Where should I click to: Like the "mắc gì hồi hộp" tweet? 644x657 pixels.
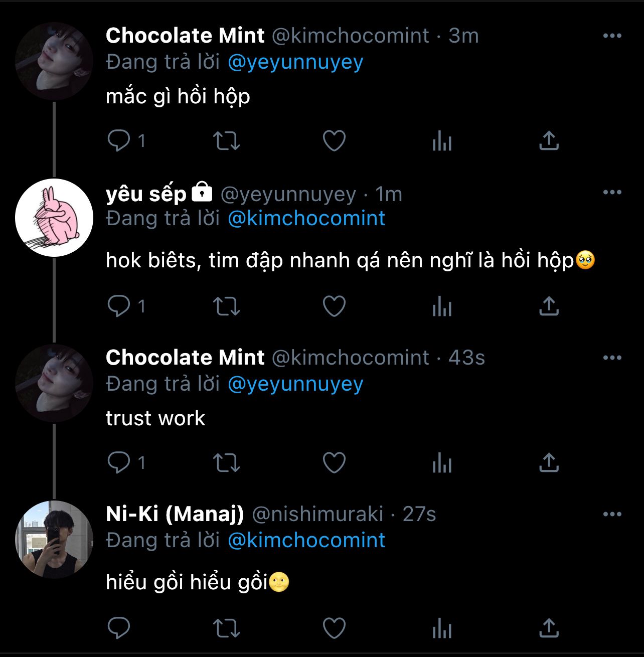point(334,141)
